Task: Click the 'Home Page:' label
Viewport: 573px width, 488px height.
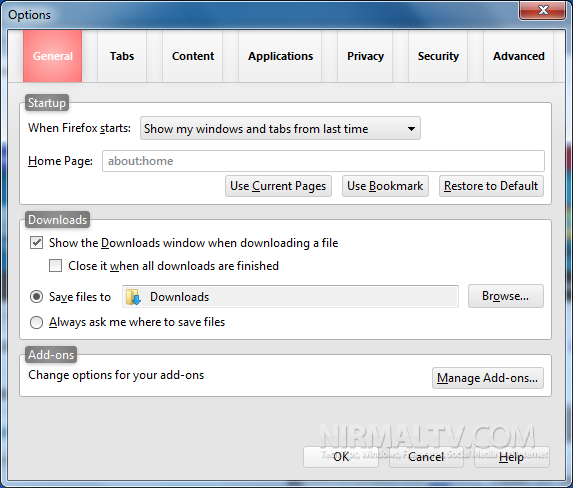Action: (60, 161)
